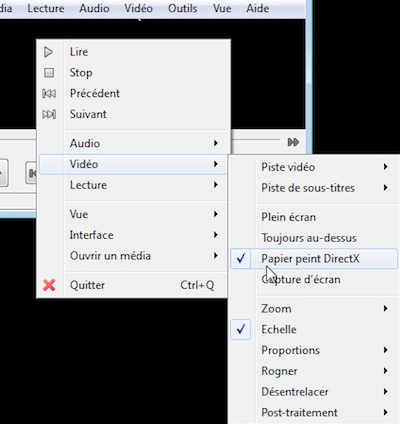The width and height of the screenshot is (400, 424).
Task: Select Plein écran entry
Action: click(x=288, y=217)
